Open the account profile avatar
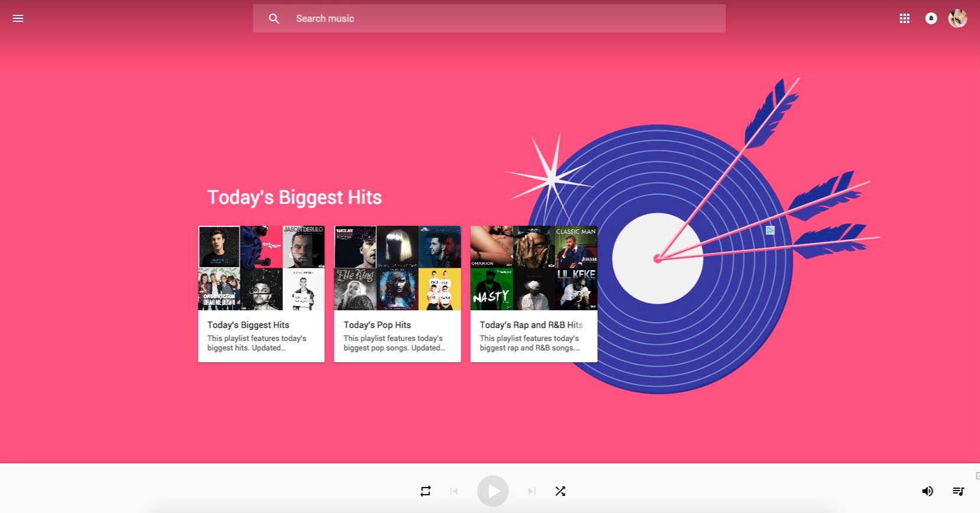Viewport: 980px width, 513px height. (958, 18)
